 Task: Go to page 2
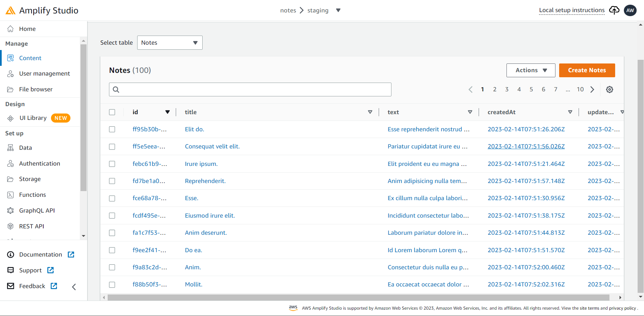pyautogui.click(x=495, y=89)
